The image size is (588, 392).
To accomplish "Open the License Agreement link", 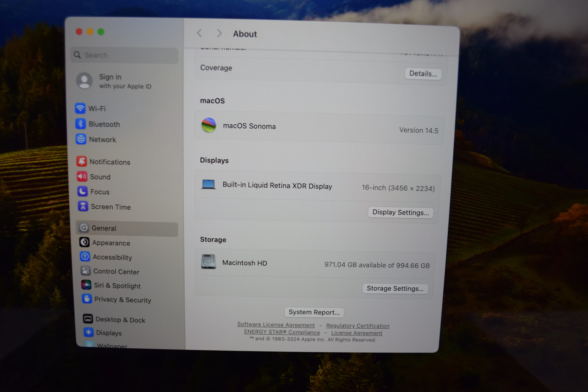I will [356, 333].
